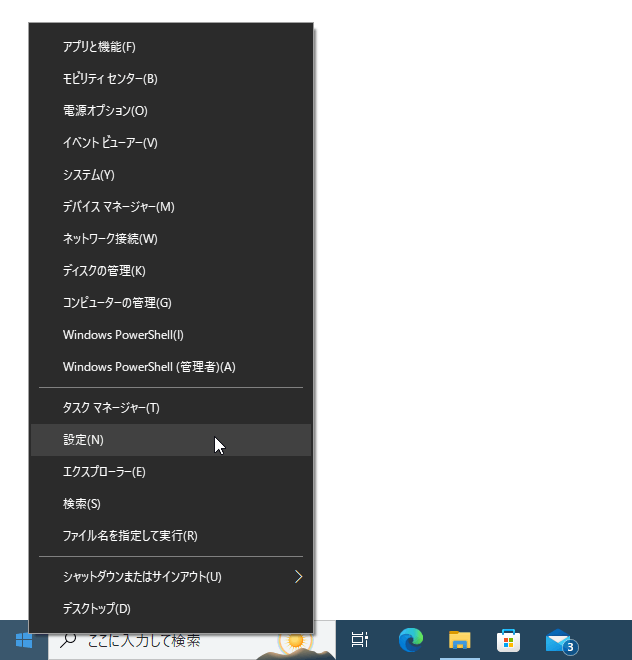Select システム(Y) from the menu
Viewport: 632px width, 660px height.
coord(171,174)
